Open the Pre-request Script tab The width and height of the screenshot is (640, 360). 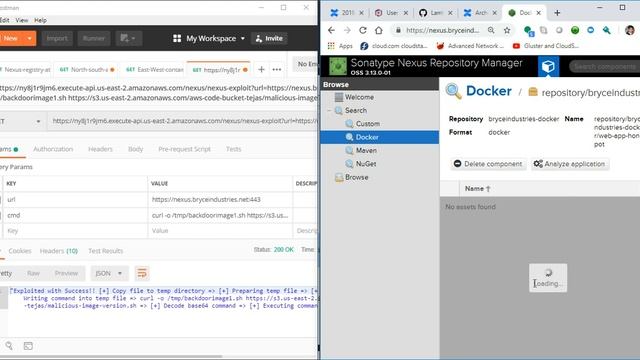coord(184,149)
